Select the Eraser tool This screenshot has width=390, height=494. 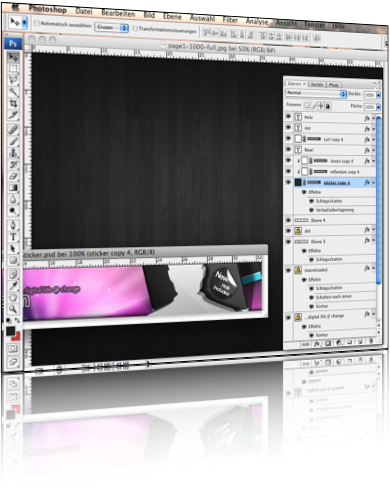tap(13, 176)
